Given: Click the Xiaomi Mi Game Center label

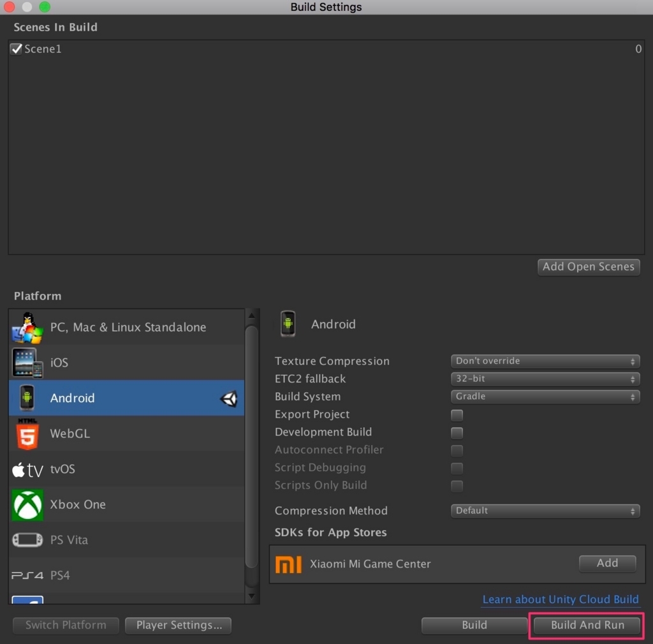Looking at the screenshot, I should point(371,564).
